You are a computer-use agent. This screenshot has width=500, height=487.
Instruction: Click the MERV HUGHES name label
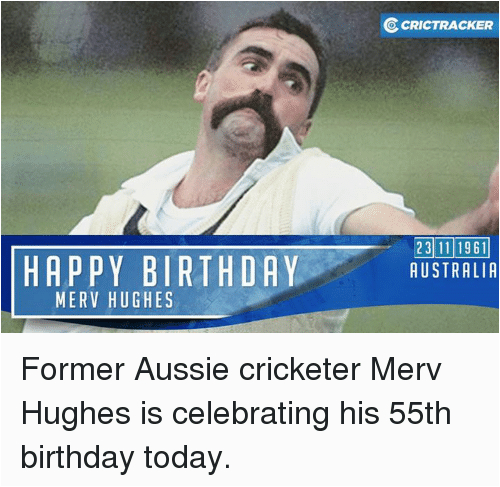click(x=114, y=300)
